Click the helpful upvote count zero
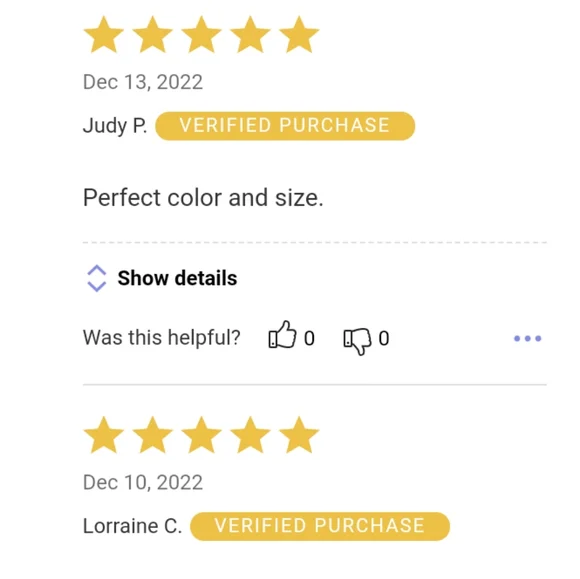Screen dimensions: 580x579 [309, 339]
